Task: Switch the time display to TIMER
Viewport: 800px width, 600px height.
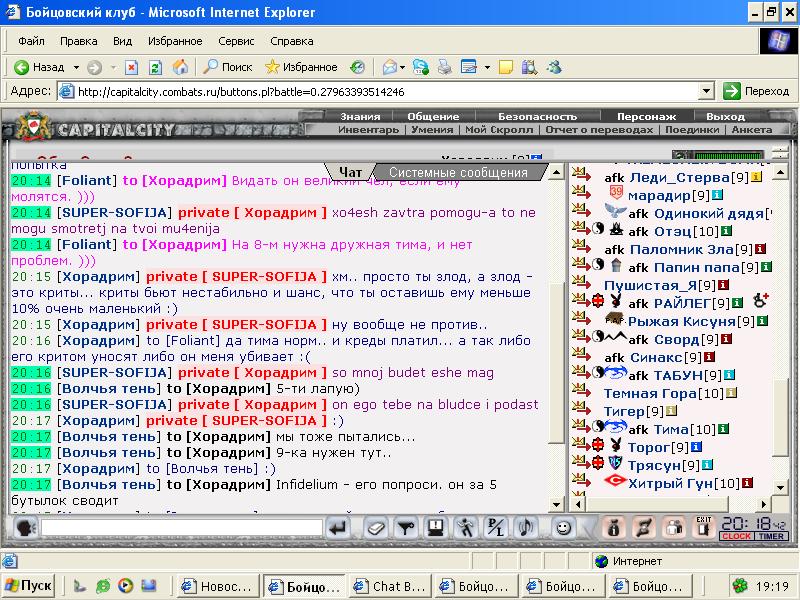Action: 770,536
